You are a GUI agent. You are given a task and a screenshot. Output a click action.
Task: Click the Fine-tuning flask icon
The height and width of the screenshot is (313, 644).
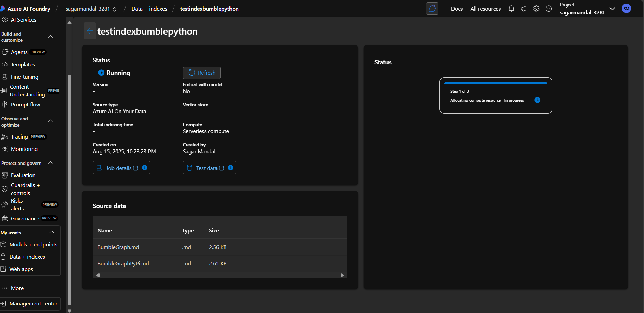[5, 77]
